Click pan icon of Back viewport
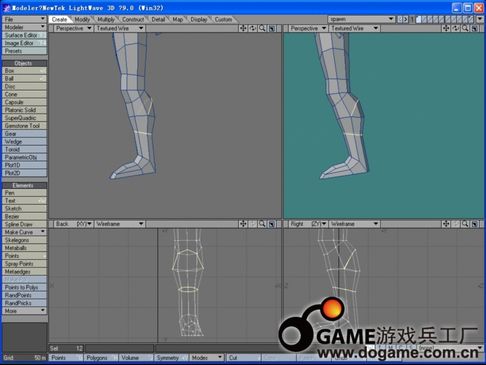Image resolution: width=486 pixels, height=365 pixels. tap(243, 224)
